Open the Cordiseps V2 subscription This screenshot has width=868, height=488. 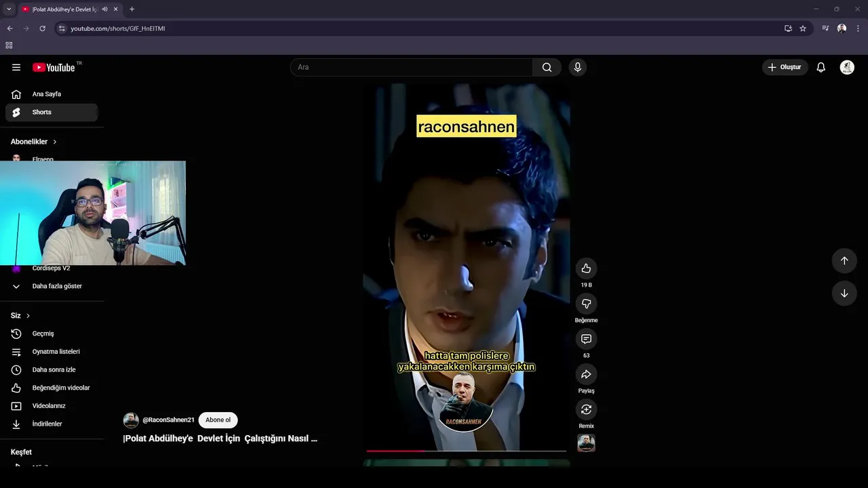point(52,268)
